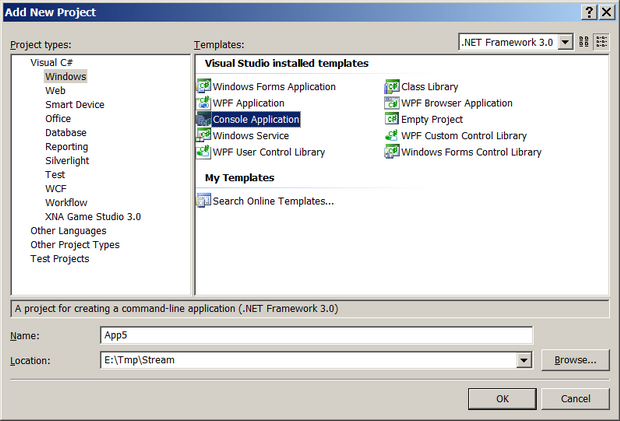The height and width of the screenshot is (421, 620).
Task: Click the Cancel button
Action: tap(575, 398)
